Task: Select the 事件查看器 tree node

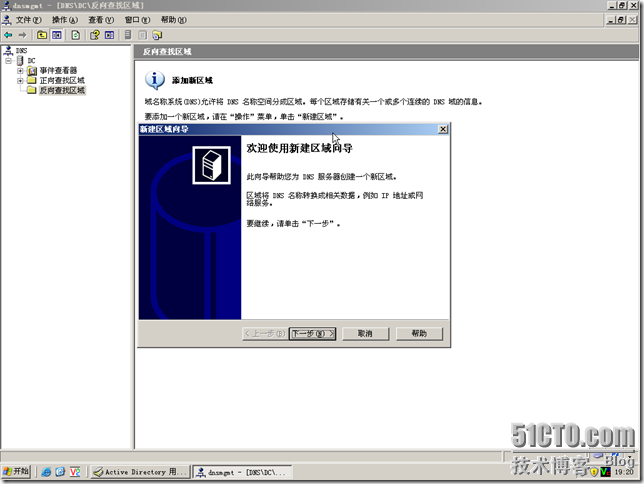Action: pyautogui.click(x=58, y=70)
